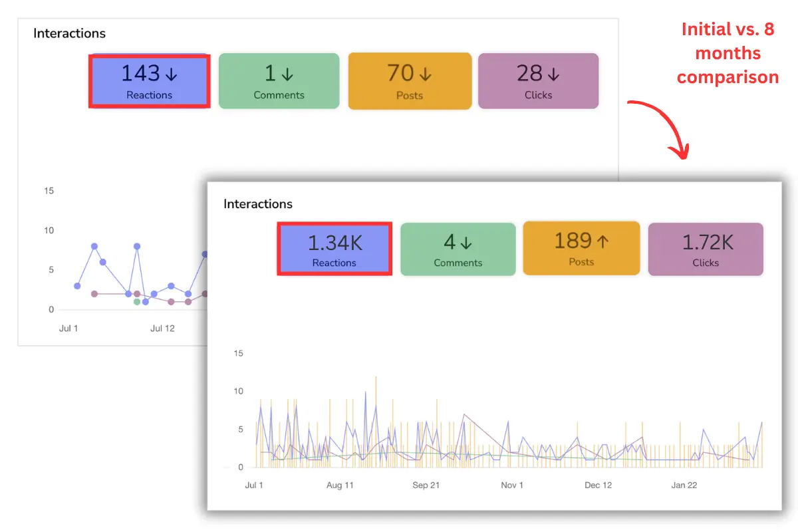The height and width of the screenshot is (532, 798).
Task: Expand the Jul 1 axis label on initial chart
Action: coord(68,328)
